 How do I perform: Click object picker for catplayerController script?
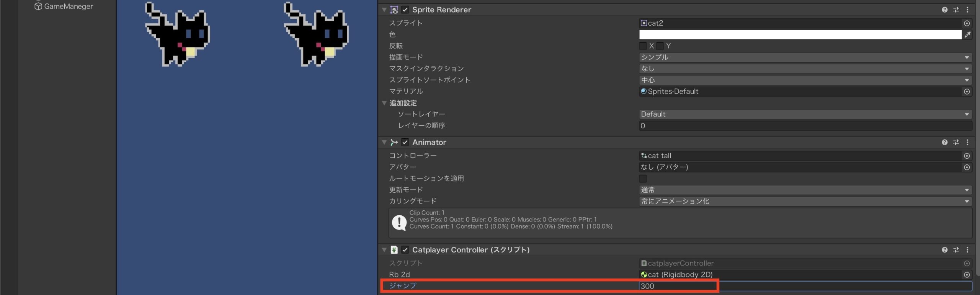click(x=967, y=264)
